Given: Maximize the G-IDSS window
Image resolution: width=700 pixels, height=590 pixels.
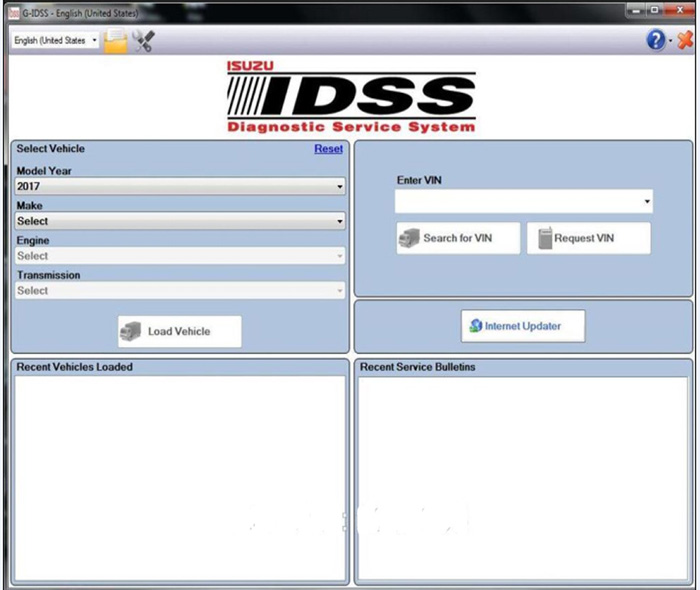Looking at the screenshot, I should coord(654,10).
